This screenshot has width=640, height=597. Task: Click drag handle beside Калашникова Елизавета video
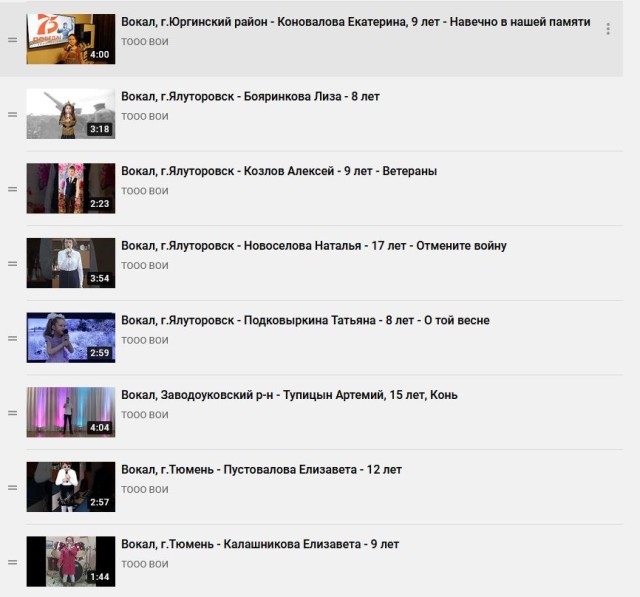coord(13,562)
